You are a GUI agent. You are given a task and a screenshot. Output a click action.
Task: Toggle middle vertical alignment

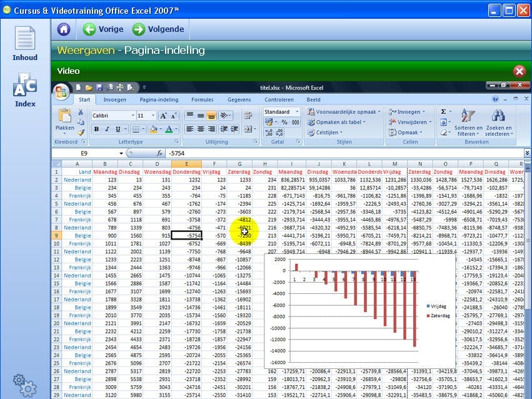point(201,116)
